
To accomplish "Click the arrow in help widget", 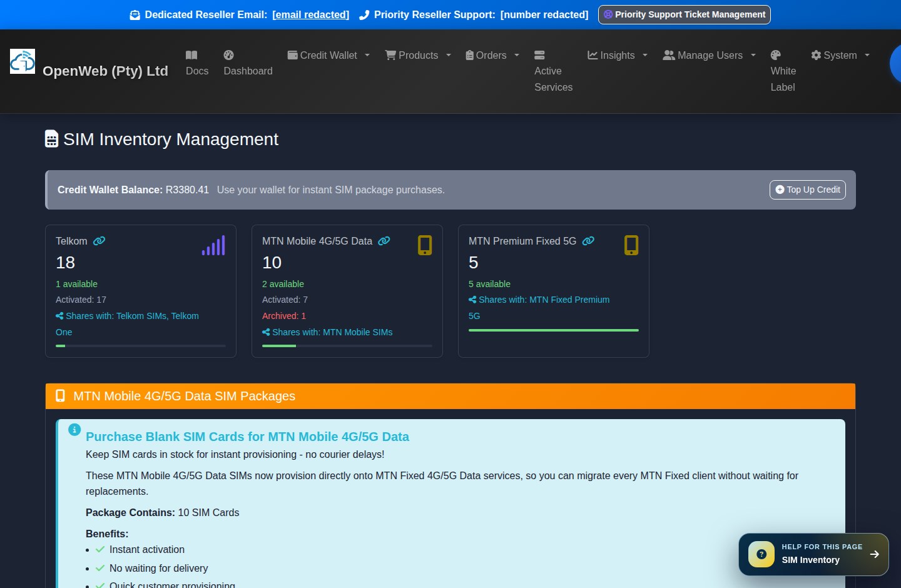I will click(x=875, y=554).
